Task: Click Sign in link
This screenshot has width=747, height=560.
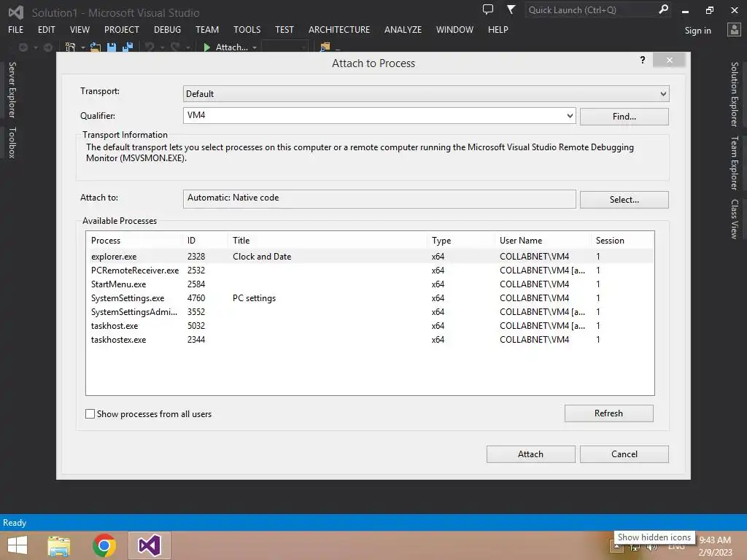Action: [x=698, y=31]
